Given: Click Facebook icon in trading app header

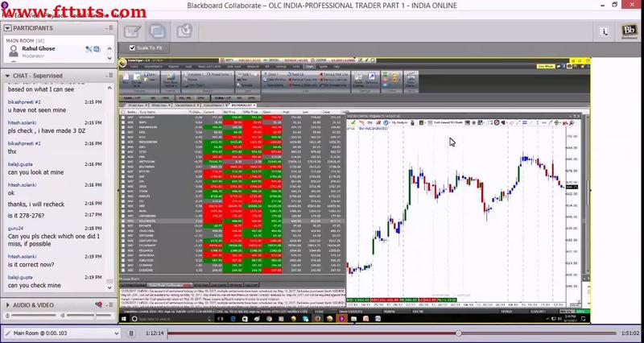Looking at the screenshot, I should 565,66.
